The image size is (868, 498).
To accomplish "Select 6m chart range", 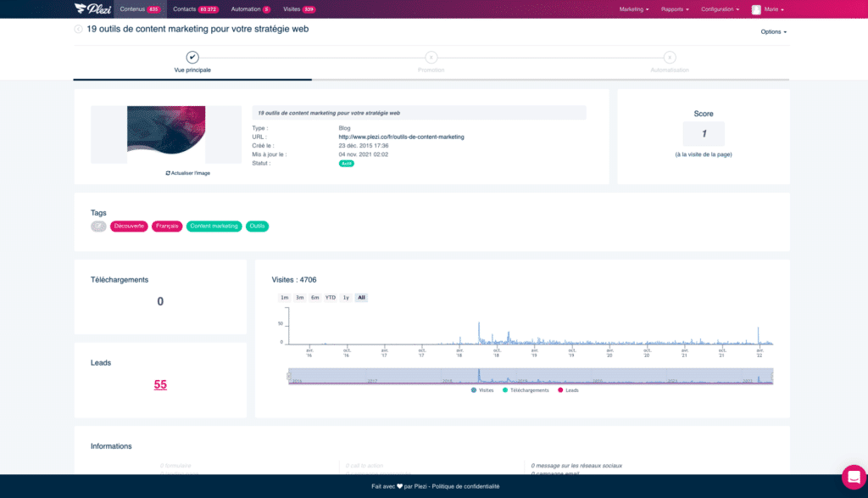I will 315,298.
